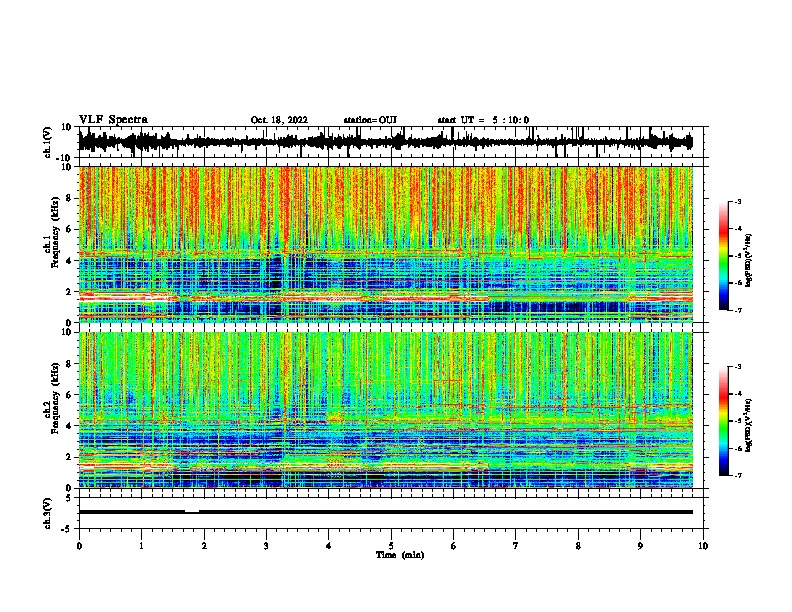Click time axis tick label '6'
Viewport: 792px width, 612px height.
(454, 546)
